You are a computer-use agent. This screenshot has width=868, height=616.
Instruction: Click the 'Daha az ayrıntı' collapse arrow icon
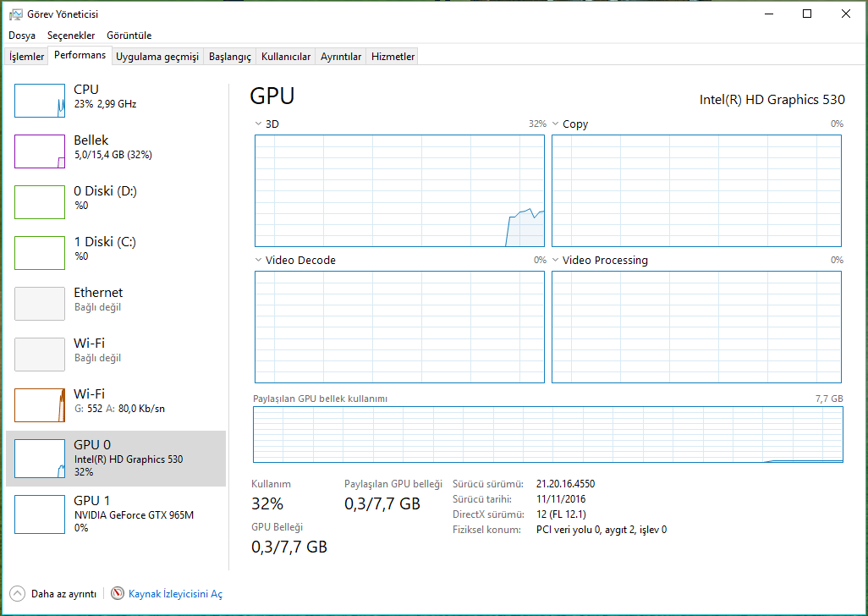point(17,594)
